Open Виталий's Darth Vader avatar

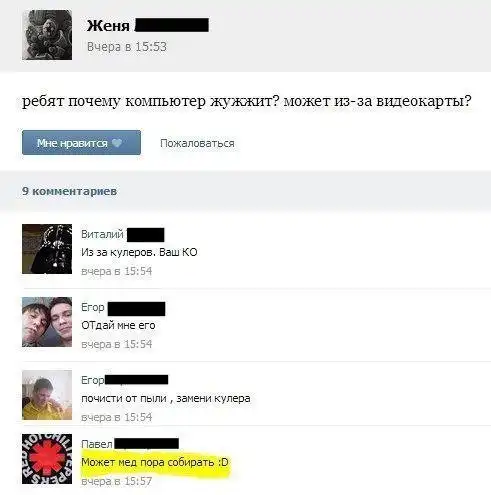click(47, 249)
